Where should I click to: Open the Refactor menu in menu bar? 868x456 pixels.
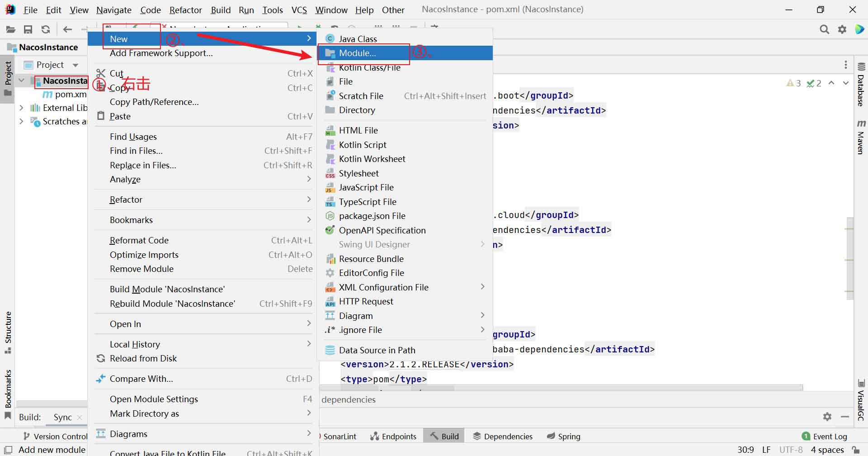point(185,10)
